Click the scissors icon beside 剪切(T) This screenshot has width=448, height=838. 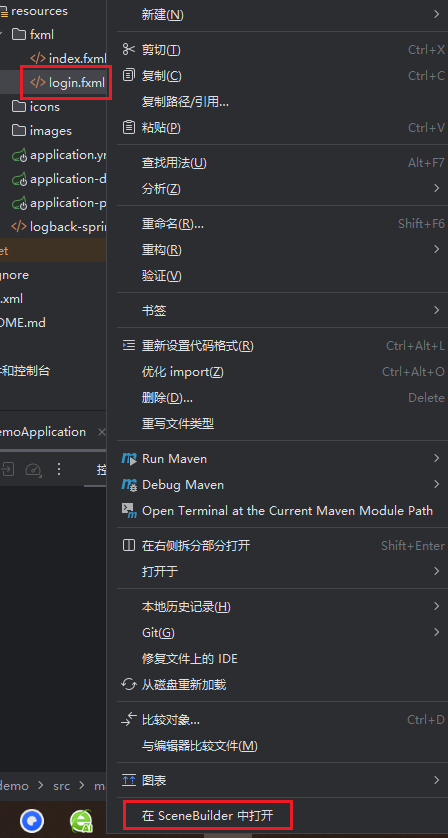point(129,49)
